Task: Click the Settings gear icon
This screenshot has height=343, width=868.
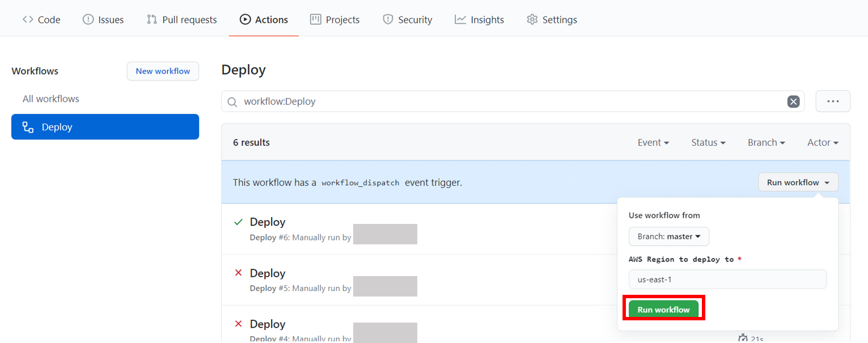Action: click(532, 19)
